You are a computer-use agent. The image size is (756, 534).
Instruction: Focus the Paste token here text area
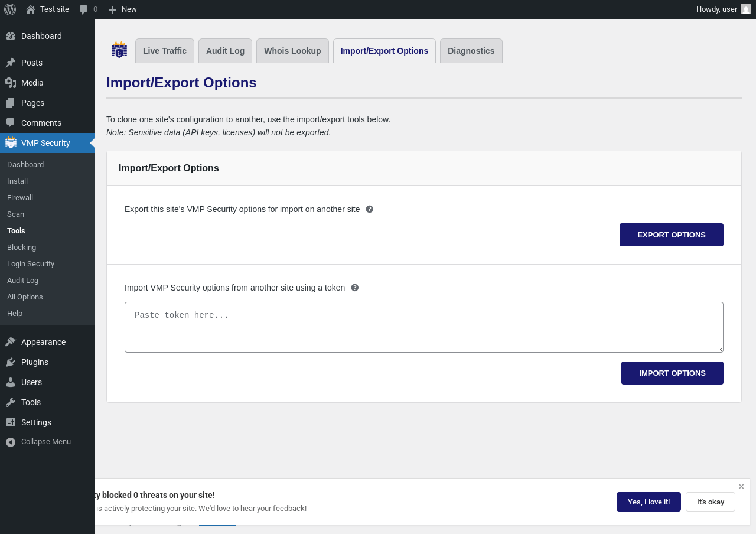[424, 327]
